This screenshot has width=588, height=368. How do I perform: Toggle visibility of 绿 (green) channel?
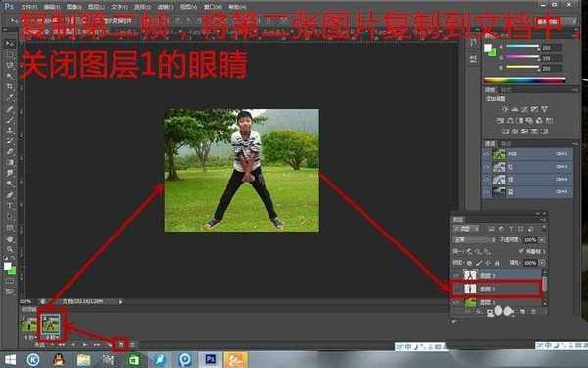[x=487, y=180]
